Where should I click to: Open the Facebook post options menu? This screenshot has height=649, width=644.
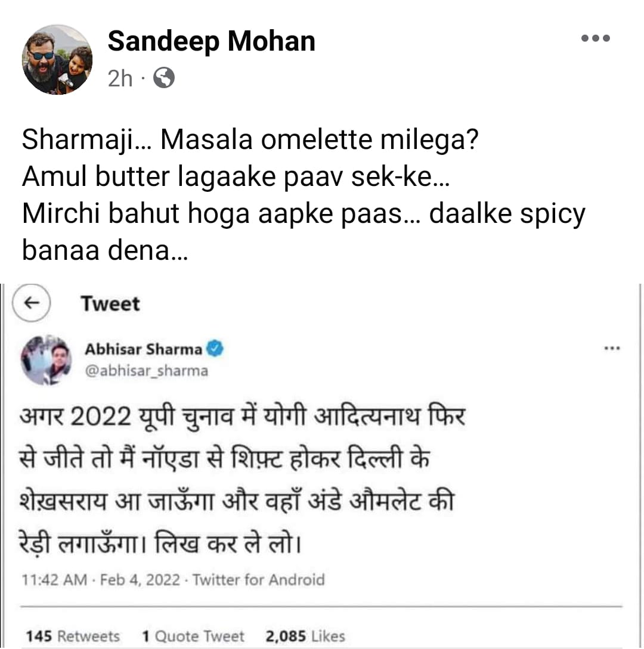coord(595,39)
